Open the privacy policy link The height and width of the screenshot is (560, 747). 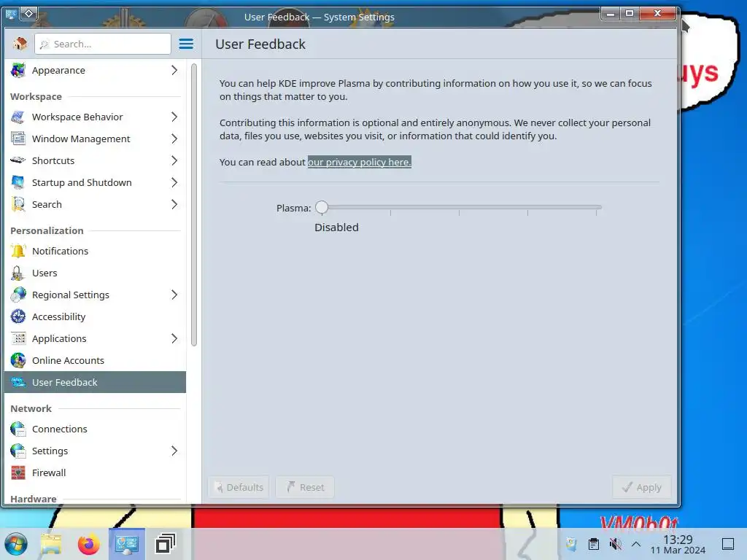click(x=359, y=162)
